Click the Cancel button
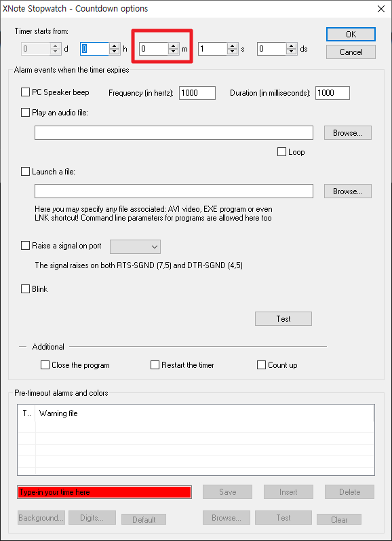The image size is (392, 541). (x=351, y=52)
